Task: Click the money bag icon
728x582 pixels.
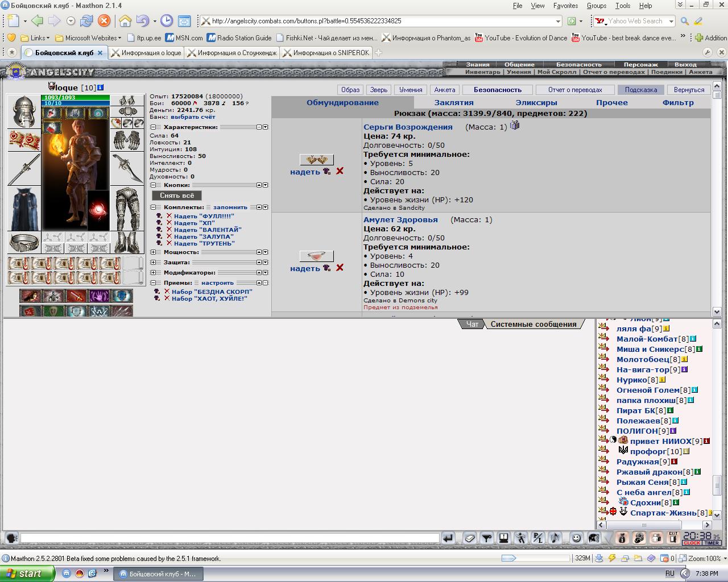Action: coord(622,538)
